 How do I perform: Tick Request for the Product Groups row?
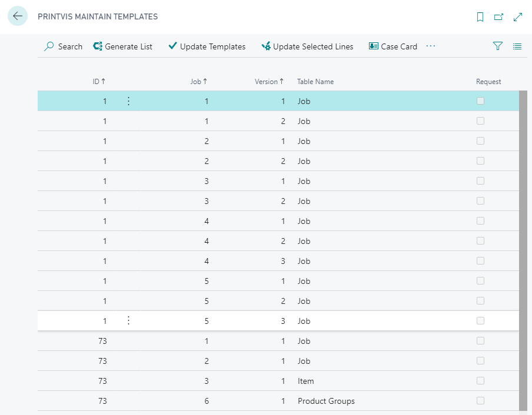(x=480, y=400)
